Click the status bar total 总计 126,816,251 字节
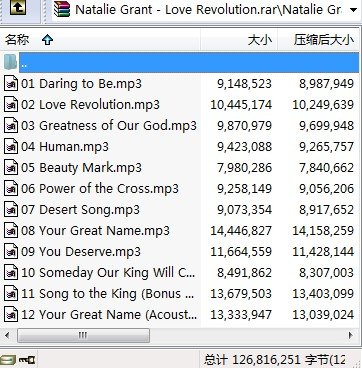 tap(275, 360)
